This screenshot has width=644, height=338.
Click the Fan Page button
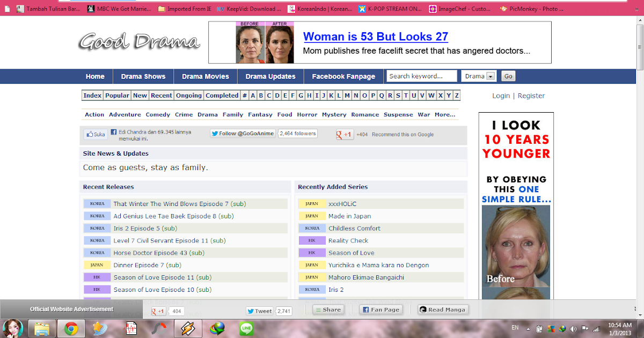coord(380,310)
